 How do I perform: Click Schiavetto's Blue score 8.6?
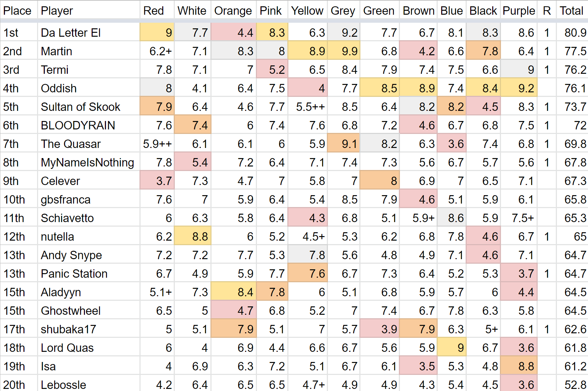(452, 218)
